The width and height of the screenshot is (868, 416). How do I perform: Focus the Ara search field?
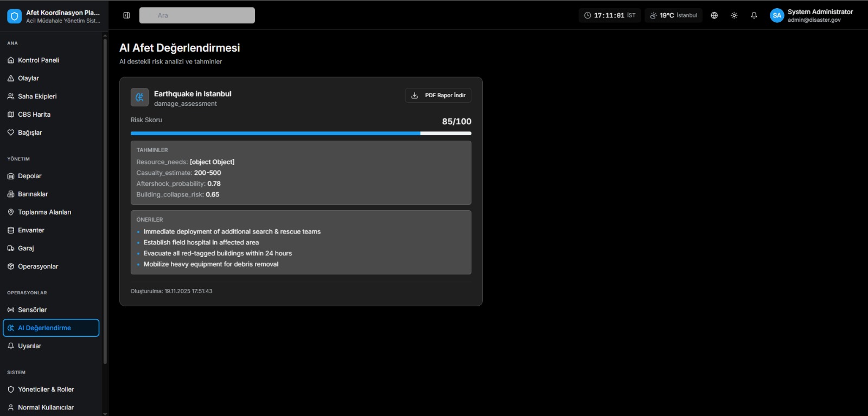click(197, 15)
